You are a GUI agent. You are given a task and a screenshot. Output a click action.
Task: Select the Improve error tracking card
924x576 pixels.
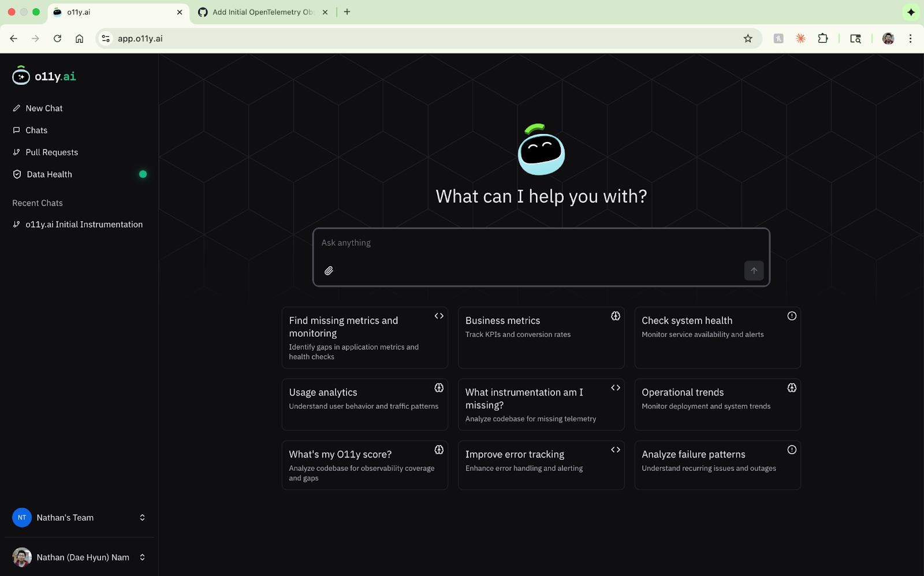[x=541, y=465]
